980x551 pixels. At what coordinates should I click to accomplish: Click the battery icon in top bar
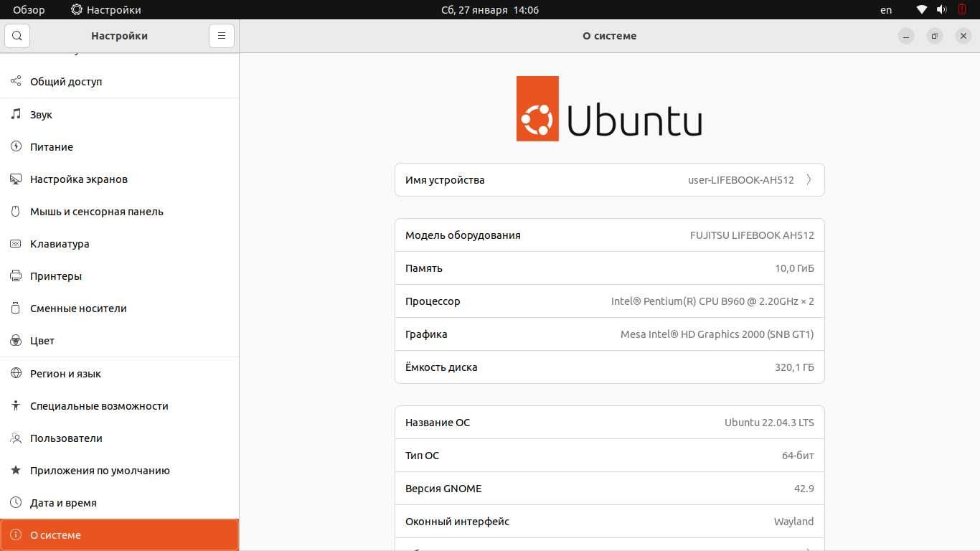point(962,10)
